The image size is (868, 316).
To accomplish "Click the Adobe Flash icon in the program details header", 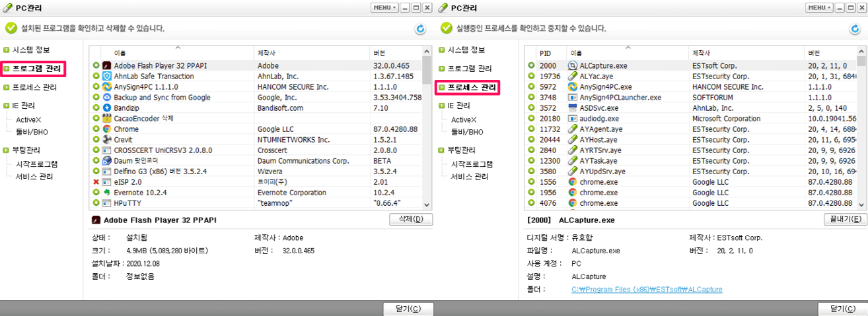I will (96, 220).
